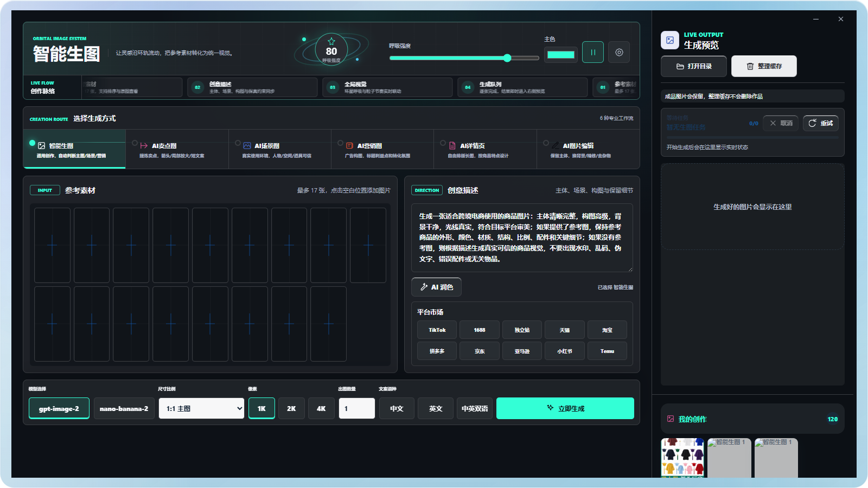Open output folder with 打开目录

coord(694,66)
